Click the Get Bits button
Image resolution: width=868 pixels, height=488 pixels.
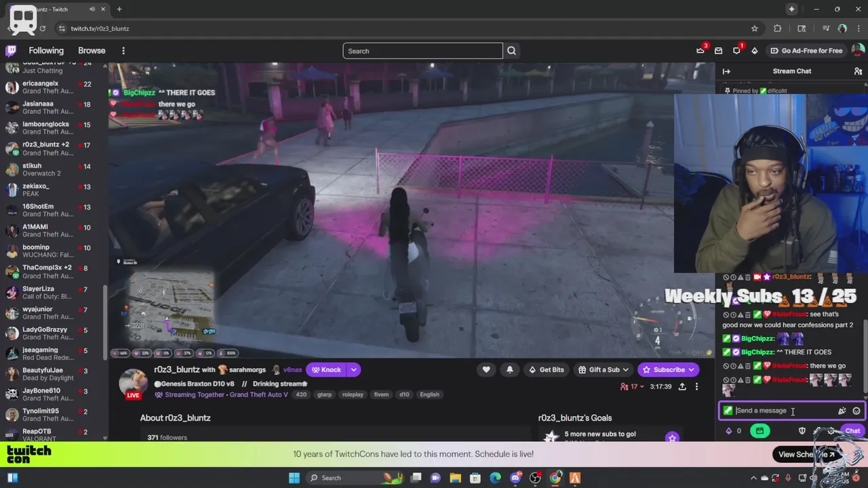[546, 369]
